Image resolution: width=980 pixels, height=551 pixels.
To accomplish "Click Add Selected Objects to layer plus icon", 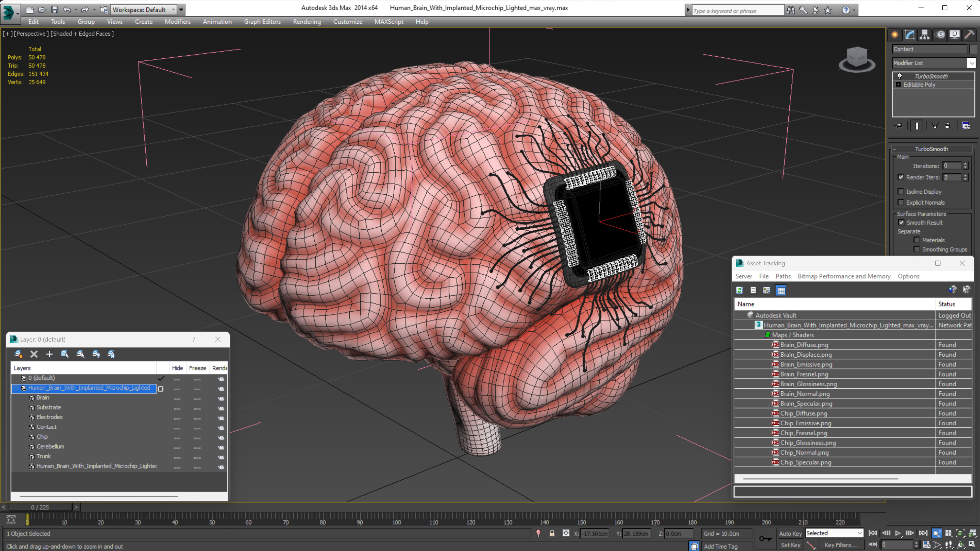I will pyautogui.click(x=49, y=354).
